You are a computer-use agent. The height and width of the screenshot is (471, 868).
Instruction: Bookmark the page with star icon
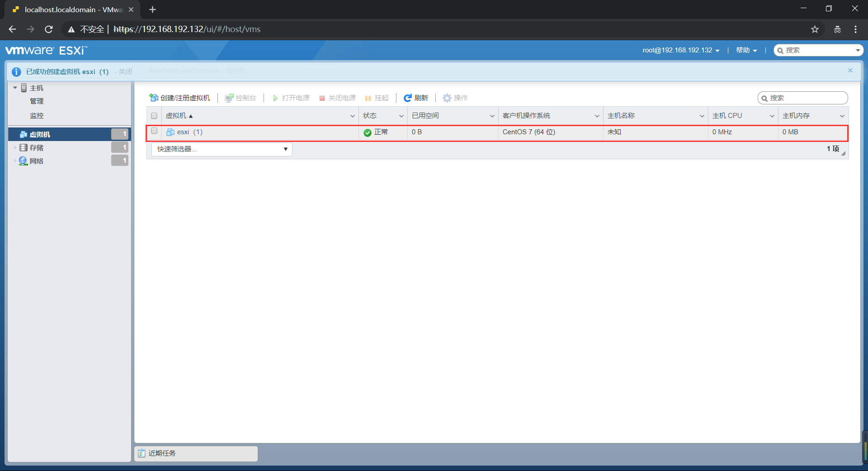815,29
